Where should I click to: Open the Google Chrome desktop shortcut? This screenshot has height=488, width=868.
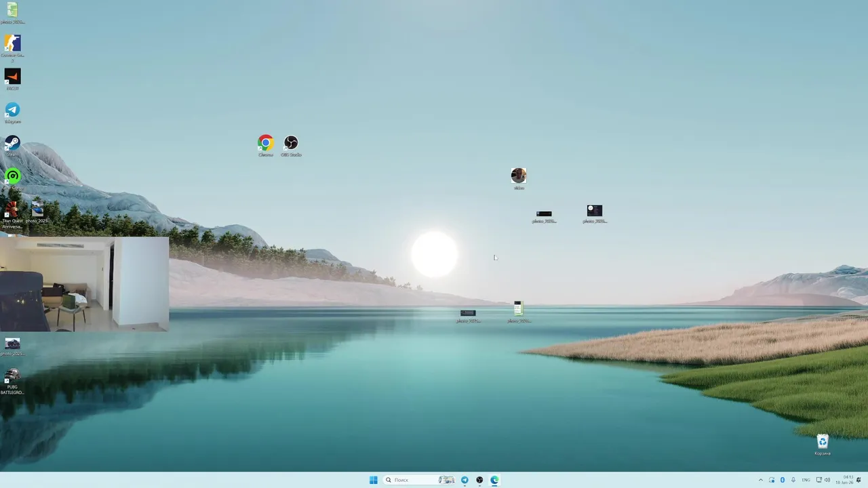266,146
